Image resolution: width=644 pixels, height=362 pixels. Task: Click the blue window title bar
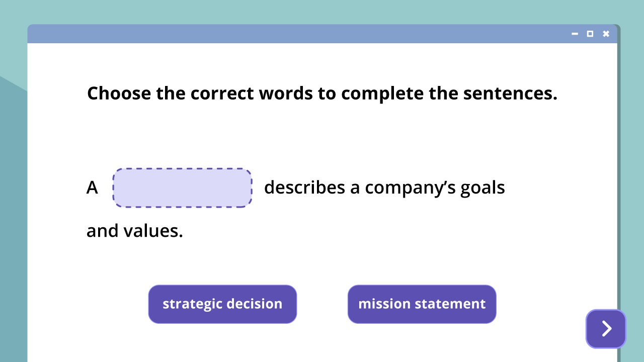tap(302, 34)
